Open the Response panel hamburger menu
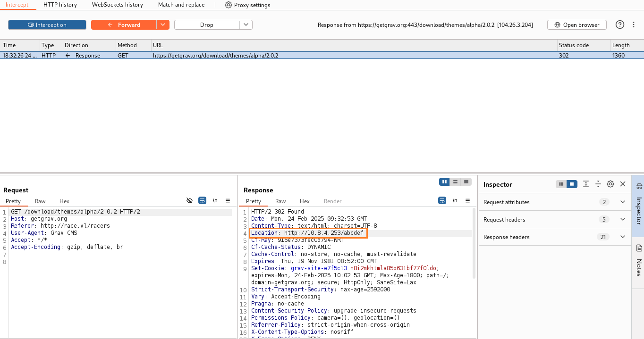644x339 pixels. pos(467,200)
